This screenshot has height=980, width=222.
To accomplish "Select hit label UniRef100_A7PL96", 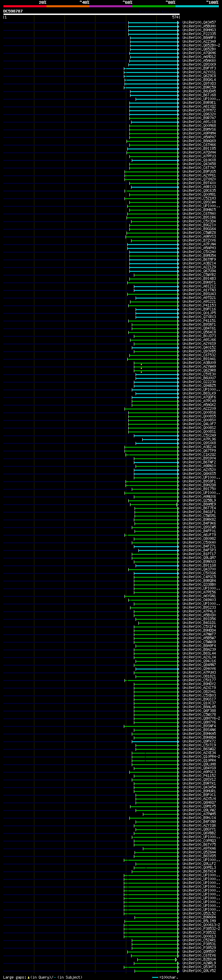I will click(199, 439).
